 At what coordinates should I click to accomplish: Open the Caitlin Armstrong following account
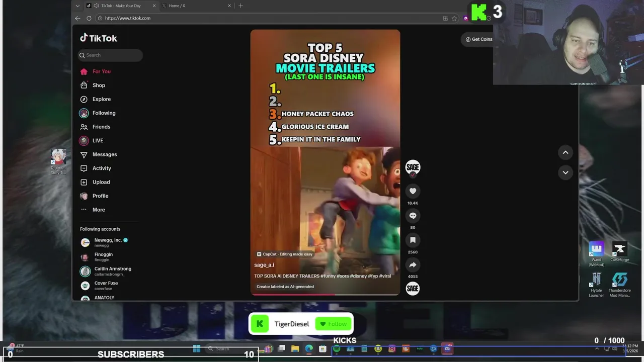pyautogui.click(x=105, y=271)
